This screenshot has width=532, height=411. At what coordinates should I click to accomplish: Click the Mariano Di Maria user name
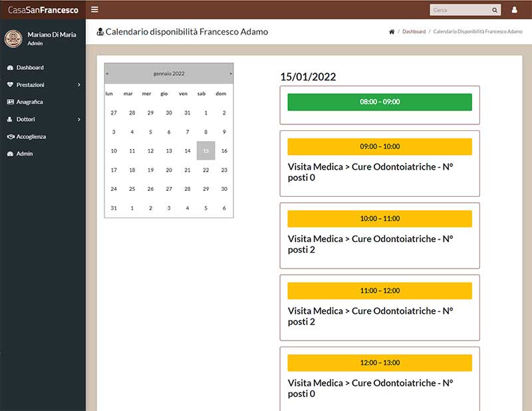click(52, 35)
